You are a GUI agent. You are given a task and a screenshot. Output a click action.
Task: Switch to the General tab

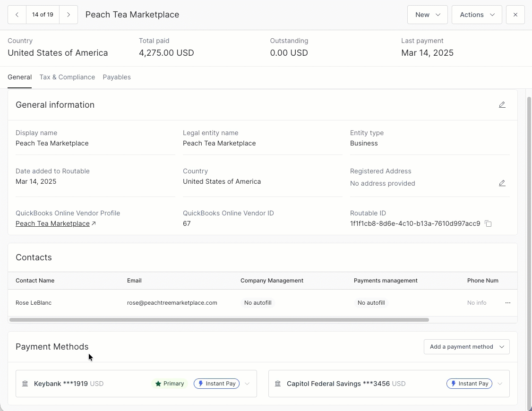(20, 77)
